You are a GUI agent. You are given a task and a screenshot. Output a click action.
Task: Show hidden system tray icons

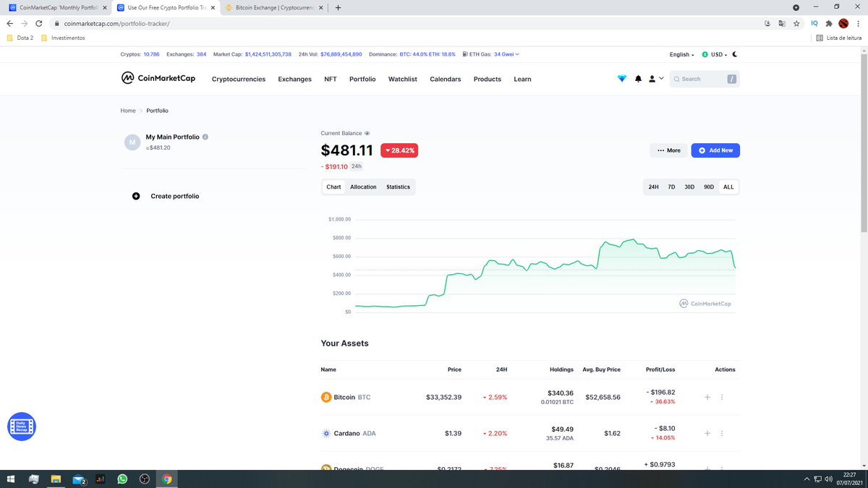807,479
